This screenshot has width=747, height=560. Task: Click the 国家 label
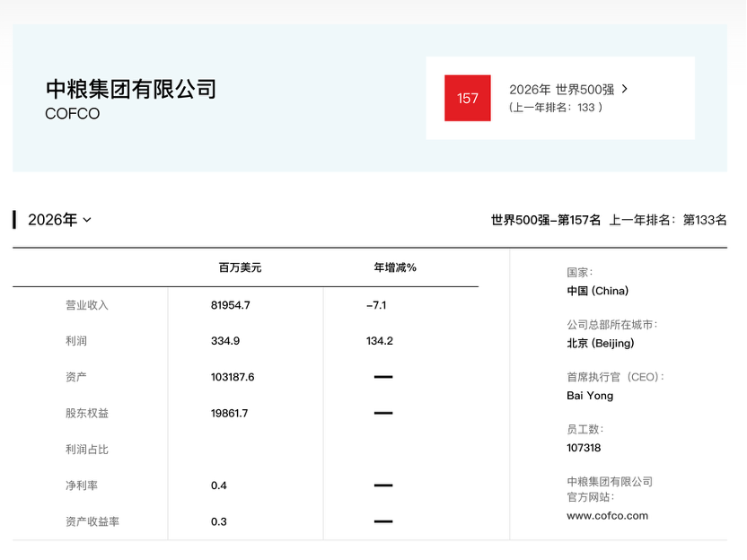point(579,273)
